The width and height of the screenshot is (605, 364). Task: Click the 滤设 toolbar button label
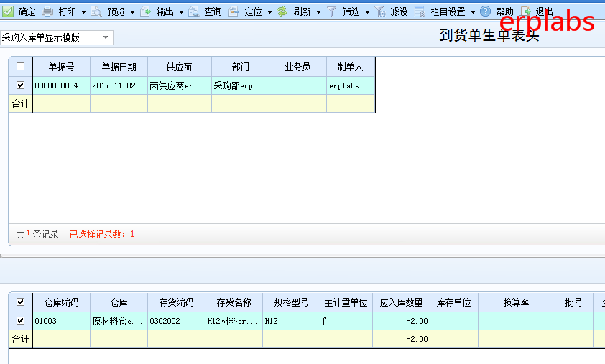click(399, 12)
